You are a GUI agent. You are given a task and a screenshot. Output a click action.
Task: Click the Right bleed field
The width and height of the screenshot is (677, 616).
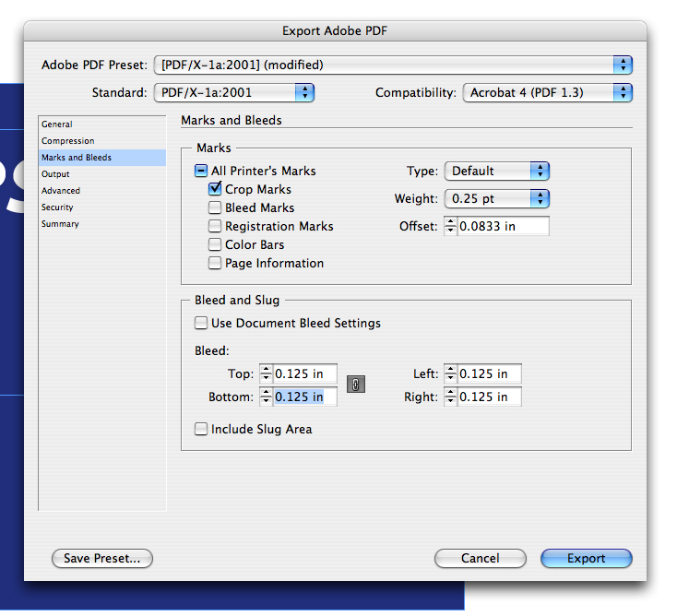[489, 397]
